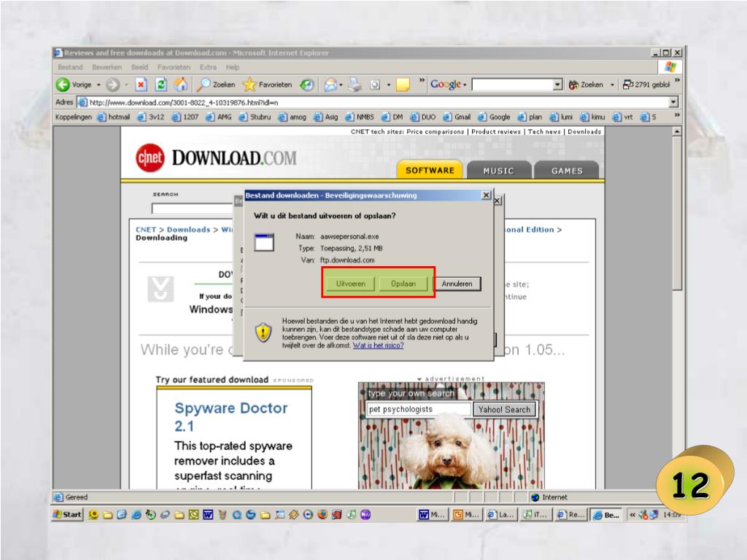This screenshot has width=747, height=560.
Task: Stop loading with the red X icon
Action: (141, 85)
